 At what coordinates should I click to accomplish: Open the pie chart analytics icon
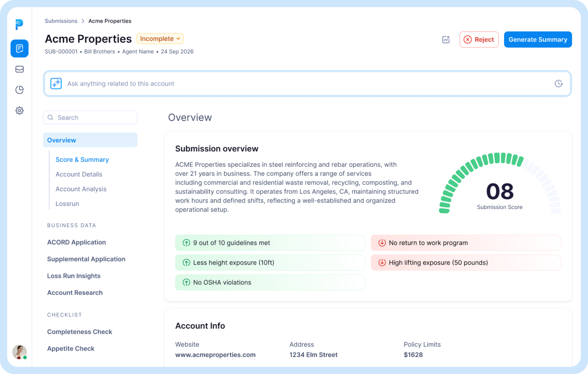tap(20, 90)
